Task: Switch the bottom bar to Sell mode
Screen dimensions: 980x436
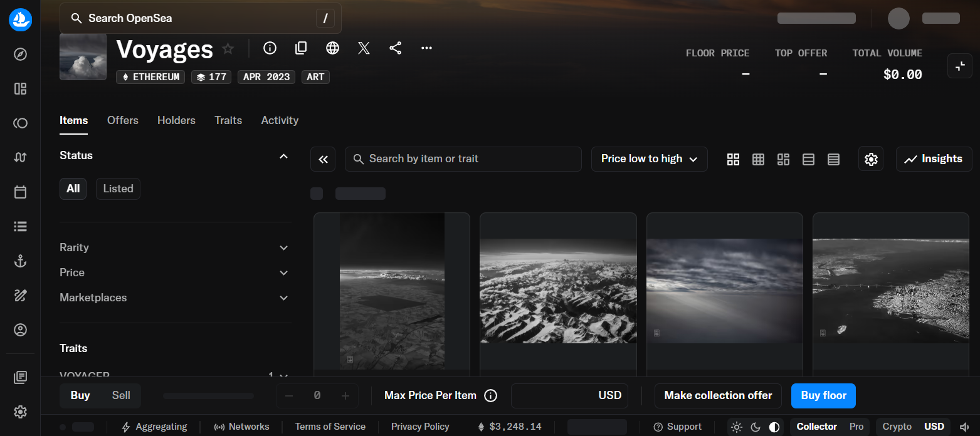Action: click(x=121, y=395)
